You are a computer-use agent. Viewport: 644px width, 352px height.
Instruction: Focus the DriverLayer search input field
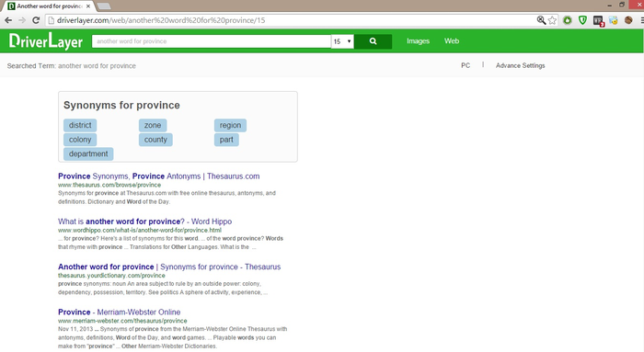[x=212, y=41]
